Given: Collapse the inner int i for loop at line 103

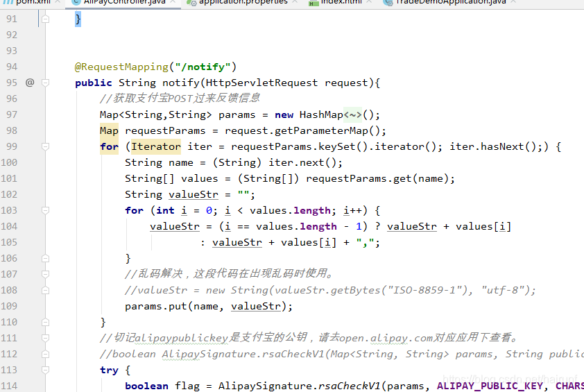Looking at the screenshot, I should (46, 210).
